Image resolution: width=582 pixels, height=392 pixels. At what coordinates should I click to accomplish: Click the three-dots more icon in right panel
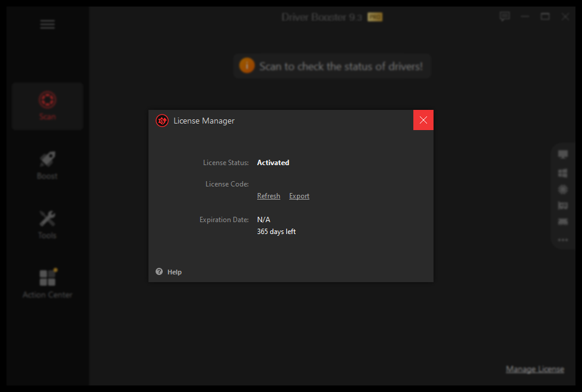(563, 240)
